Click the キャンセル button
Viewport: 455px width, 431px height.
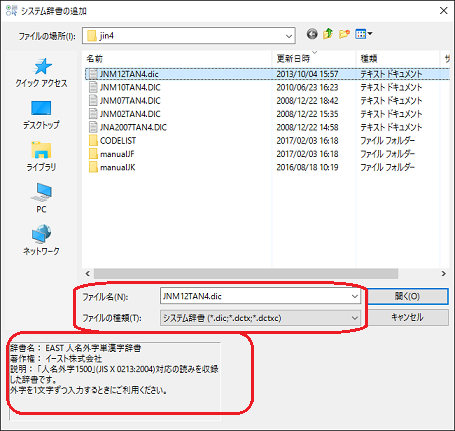(407, 317)
